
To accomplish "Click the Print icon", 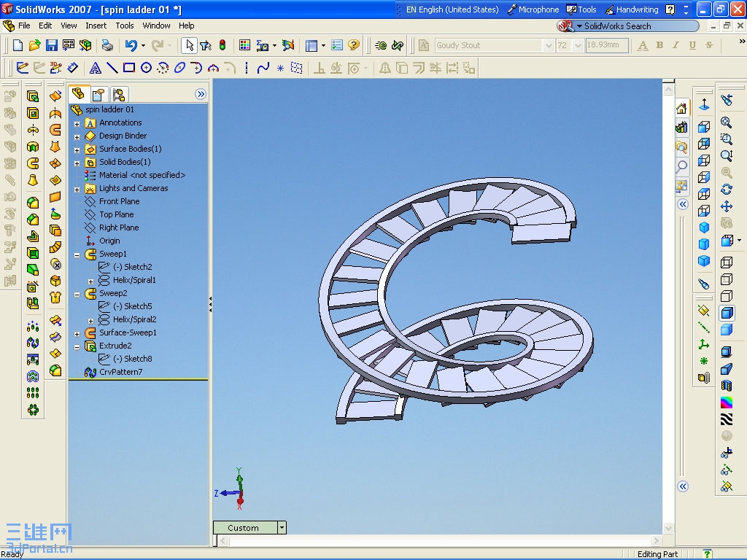I will [x=107, y=45].
